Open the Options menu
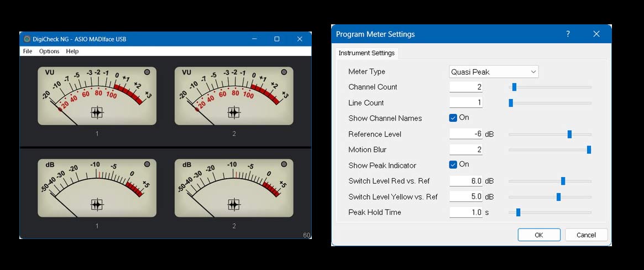This screenshot has width=644, height=270. point(49,51)
